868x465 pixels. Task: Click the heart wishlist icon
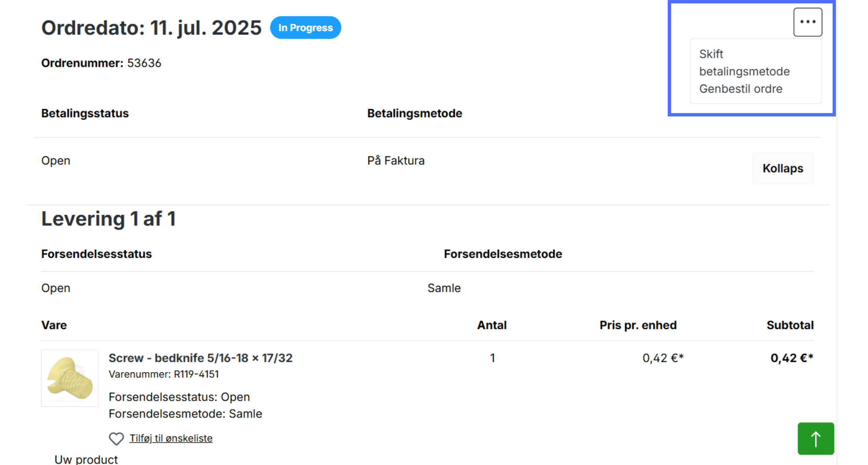click(116, 439)
